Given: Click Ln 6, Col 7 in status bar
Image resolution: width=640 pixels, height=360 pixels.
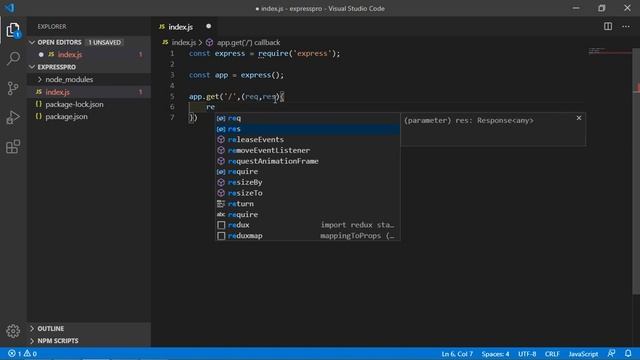Looking at the screenshot, I should [x=457, y=354].
